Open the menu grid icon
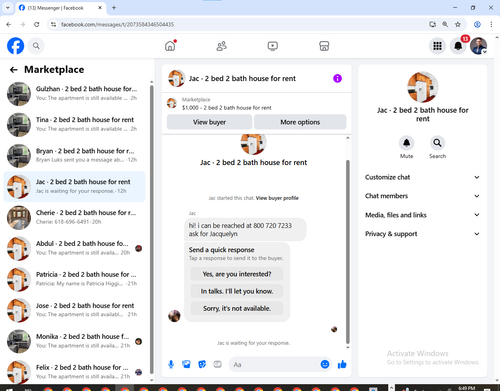This screenshot has width=500, height=391. point(437,46)
